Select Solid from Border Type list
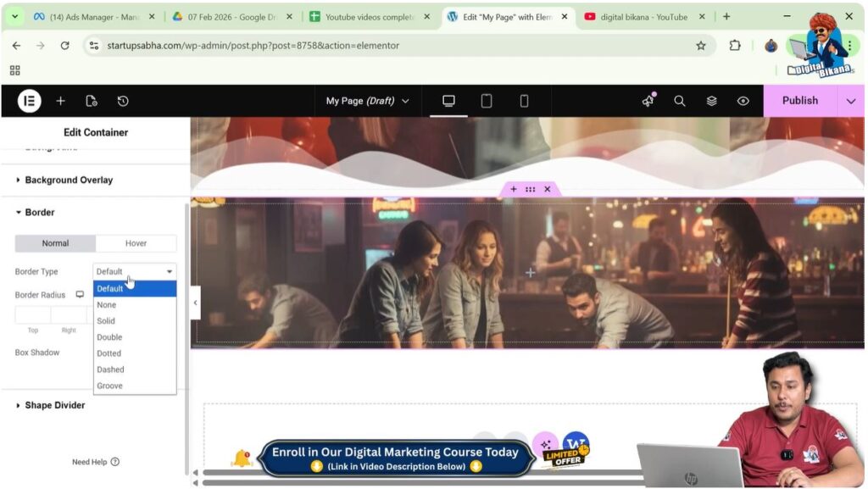Image resolution: width=868 pixels, height=489 pixels. (x=106, y=321)
